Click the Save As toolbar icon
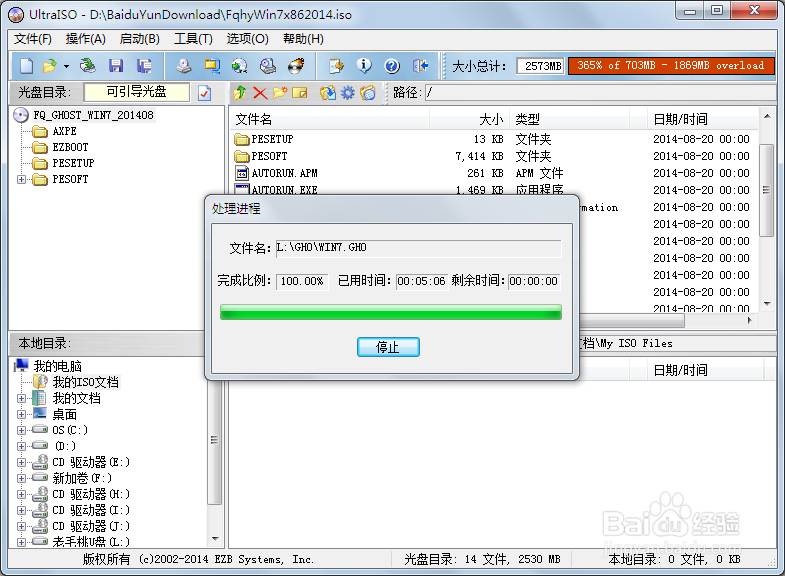This screenshot has height=576, width=785. pyautogui.click(x=144, y=66)
